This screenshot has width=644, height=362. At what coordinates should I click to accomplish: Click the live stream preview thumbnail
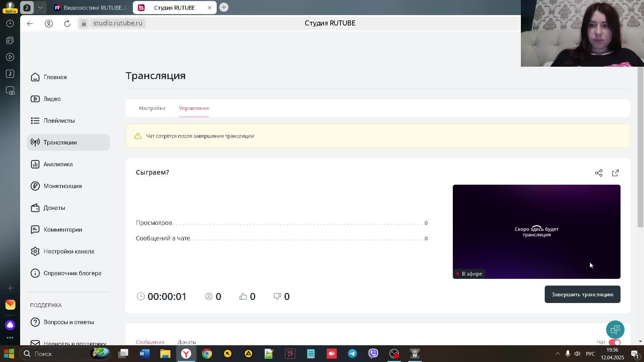(x=536, y=231)
